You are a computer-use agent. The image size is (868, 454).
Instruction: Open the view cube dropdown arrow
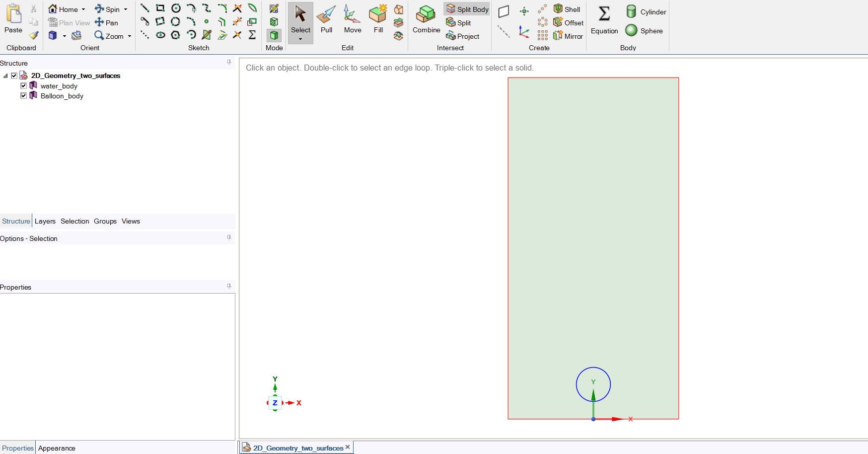point(65,36)
